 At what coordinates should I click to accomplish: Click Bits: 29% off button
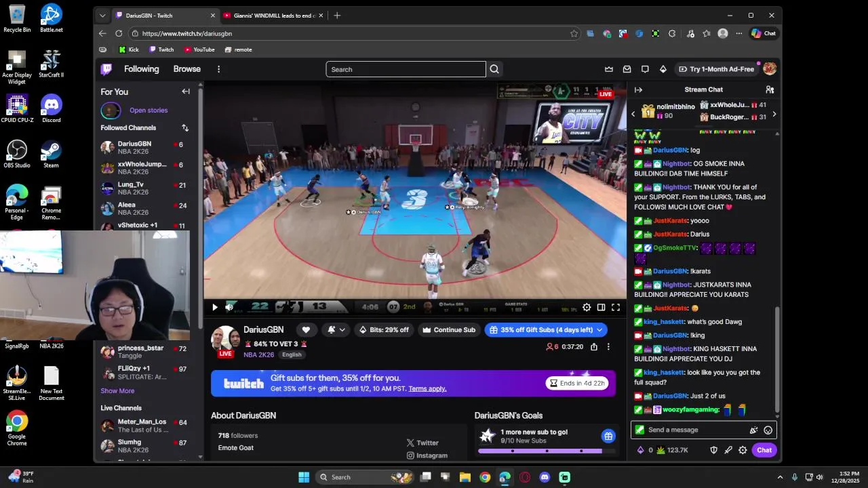click(384, 329)
